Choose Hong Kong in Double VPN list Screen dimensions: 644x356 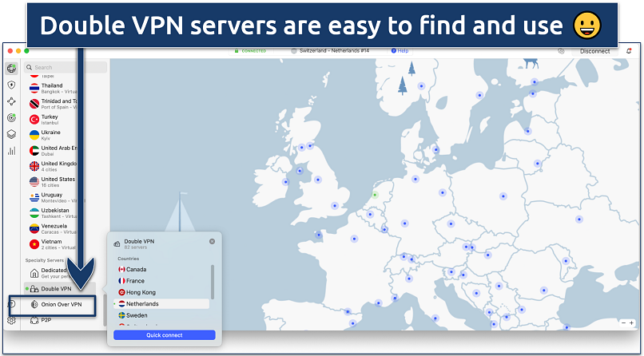[x=141, y=292]
